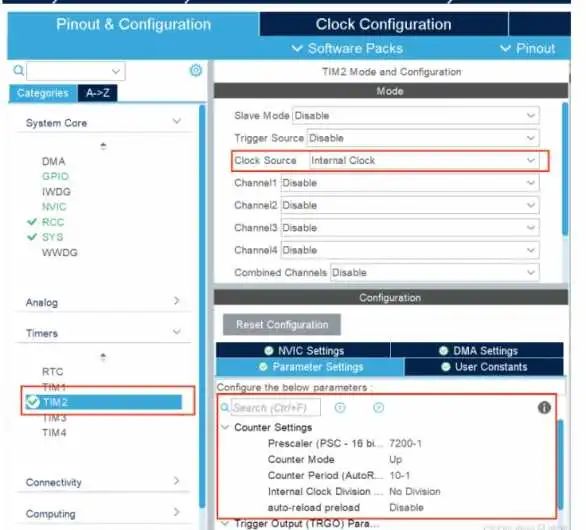Open the Channel1 dropdown
The image size is (586, 530).
[410, 183]
